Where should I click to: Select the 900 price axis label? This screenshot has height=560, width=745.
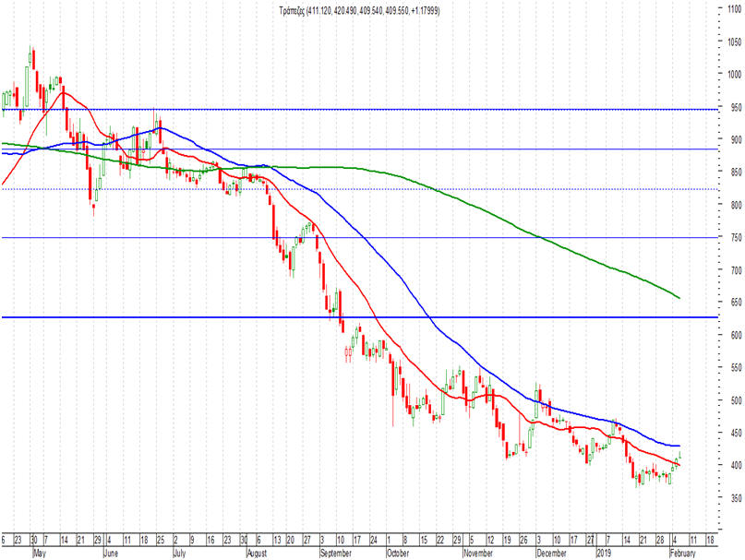[736, 139]
